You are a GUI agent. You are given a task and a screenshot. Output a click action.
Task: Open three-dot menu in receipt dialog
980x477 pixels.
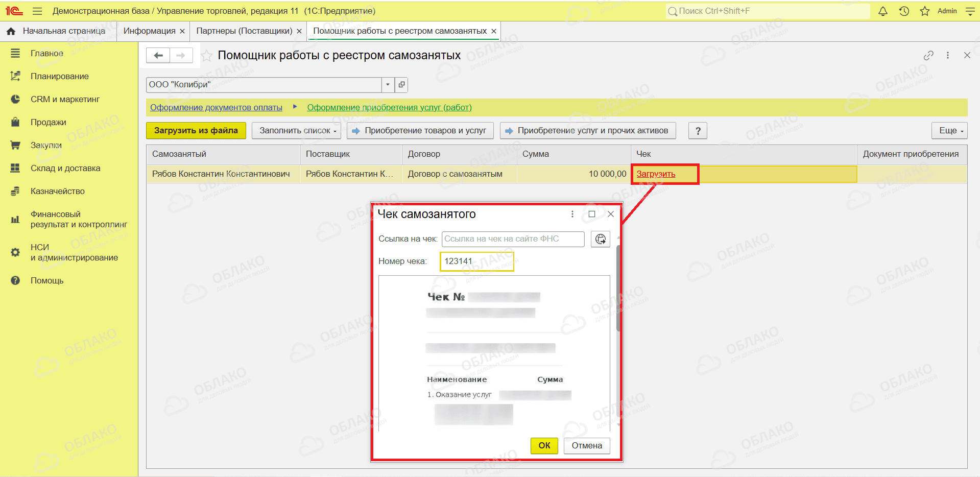point(572,214)
